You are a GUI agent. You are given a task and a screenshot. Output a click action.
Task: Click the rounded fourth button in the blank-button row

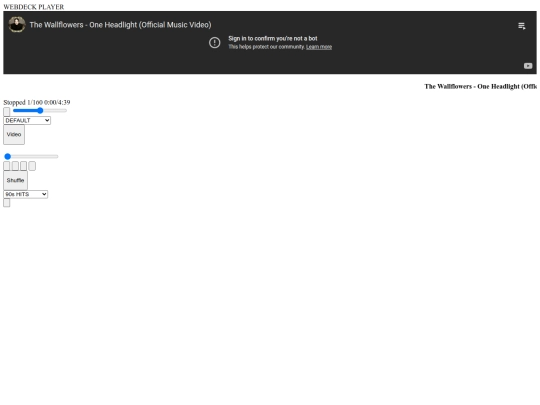pos(32,166)
